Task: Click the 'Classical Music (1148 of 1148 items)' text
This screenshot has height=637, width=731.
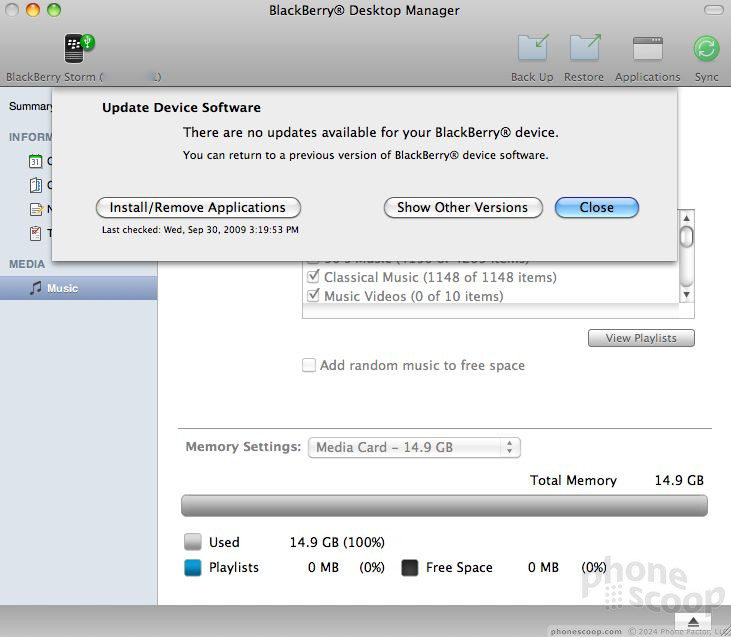Action: point(440,277)
